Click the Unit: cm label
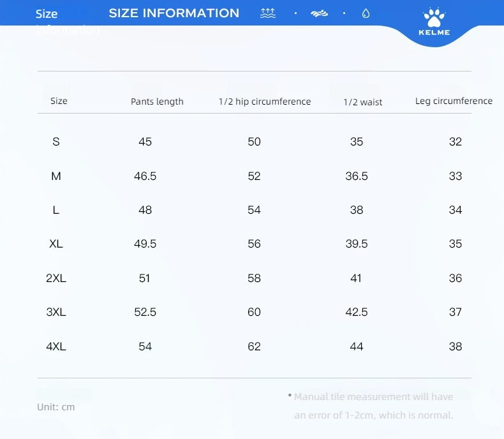The height and width of the screenshot is (439, 504). click(56, 407)
